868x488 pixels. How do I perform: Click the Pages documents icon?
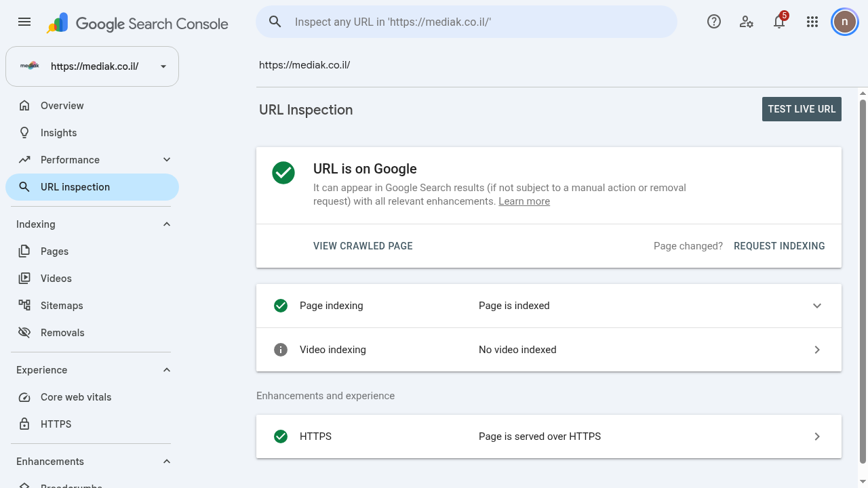[24, 251]
